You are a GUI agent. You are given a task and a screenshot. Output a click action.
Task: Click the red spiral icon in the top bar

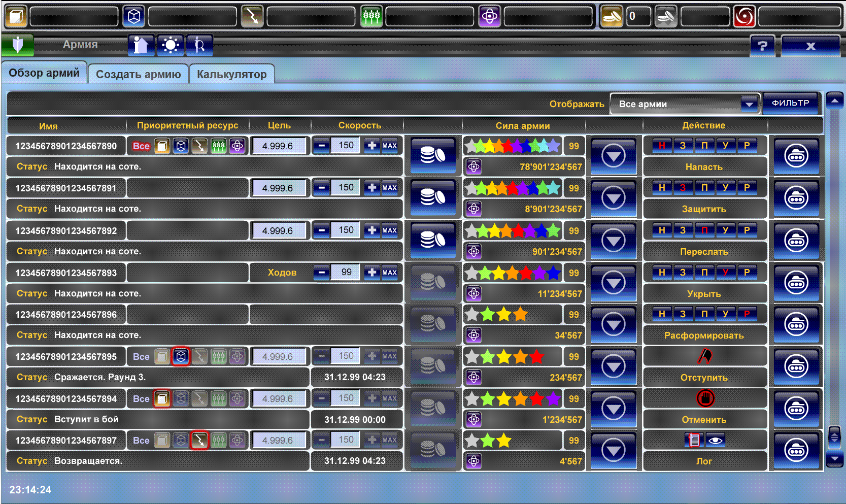(x=745, y=17)
